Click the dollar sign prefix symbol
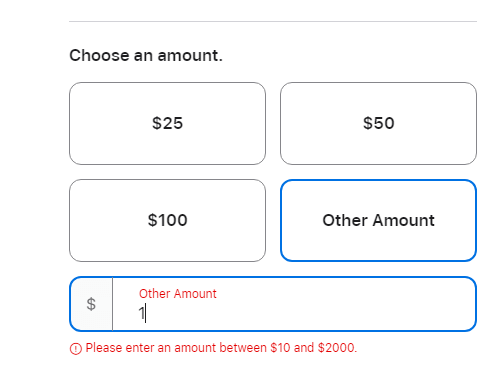The image size is (491, 392). click(91, 304)
